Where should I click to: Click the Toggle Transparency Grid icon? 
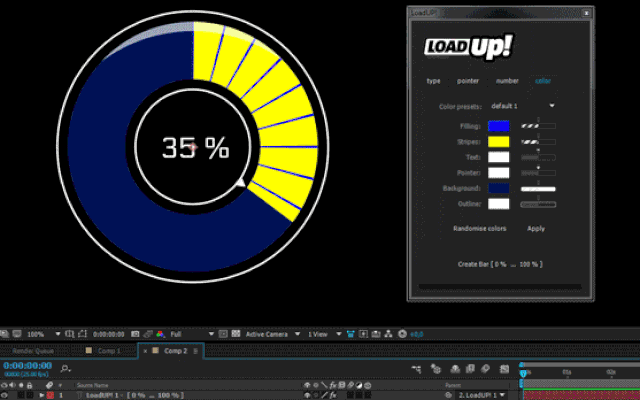[x=236, y=334]
